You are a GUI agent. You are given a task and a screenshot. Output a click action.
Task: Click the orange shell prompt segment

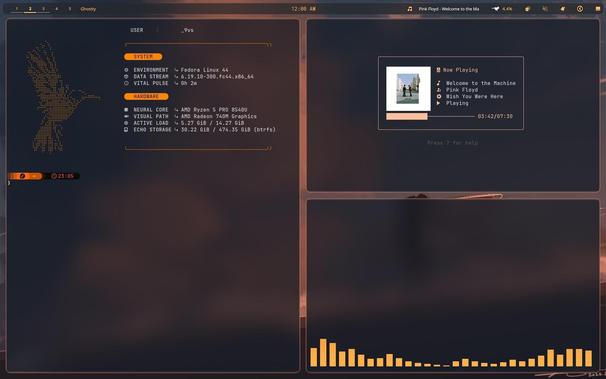[26, 176]
